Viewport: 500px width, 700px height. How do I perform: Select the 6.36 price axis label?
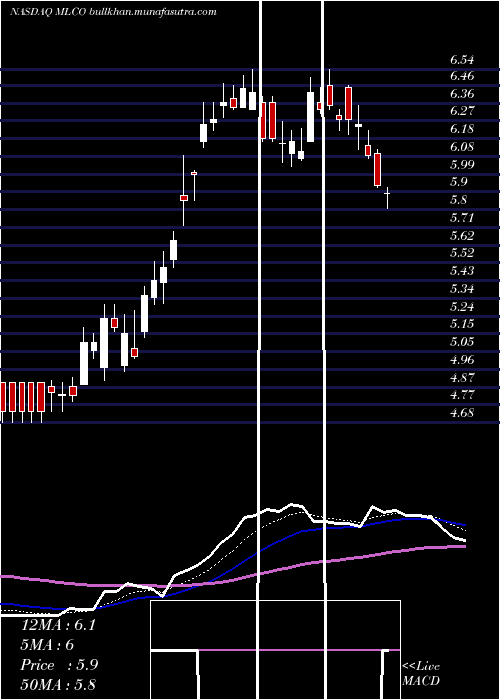tap(462, 94)
